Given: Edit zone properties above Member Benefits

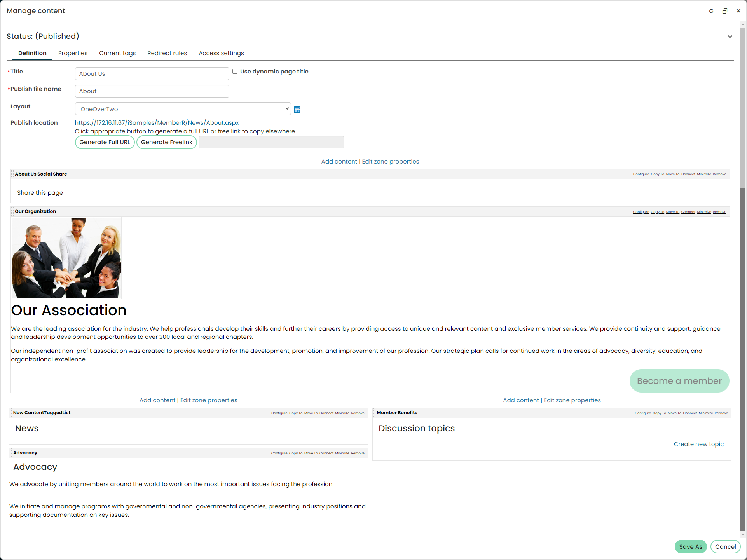Looking at the screenshot, I should click(572, 400).
